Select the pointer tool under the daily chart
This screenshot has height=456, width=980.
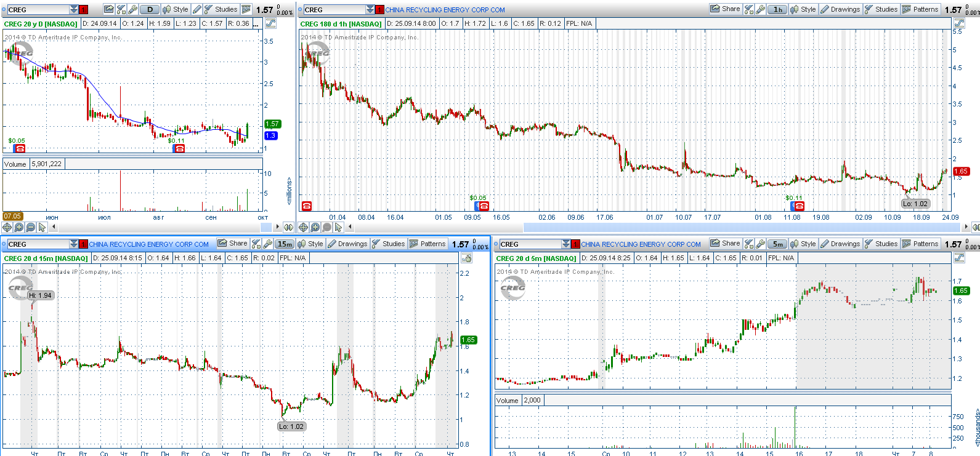point(42,227)
